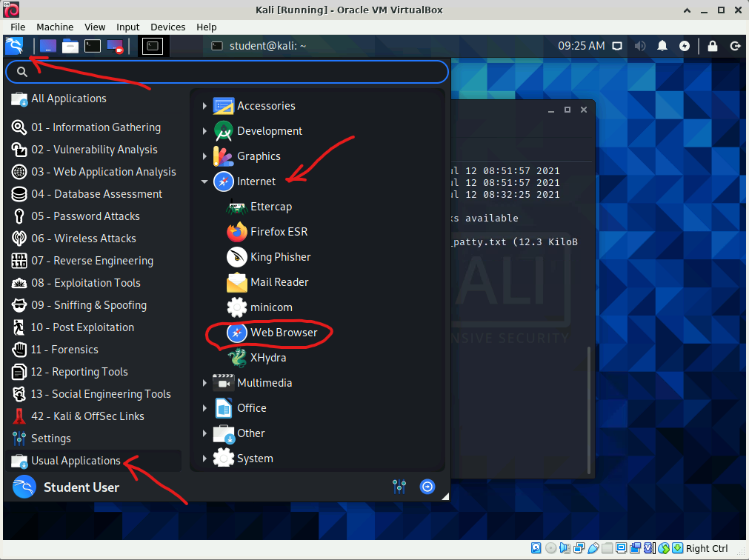Focus the applications menu search field
Image resolution: width=749 pixels, height=560 pixels.
[227, 72]
